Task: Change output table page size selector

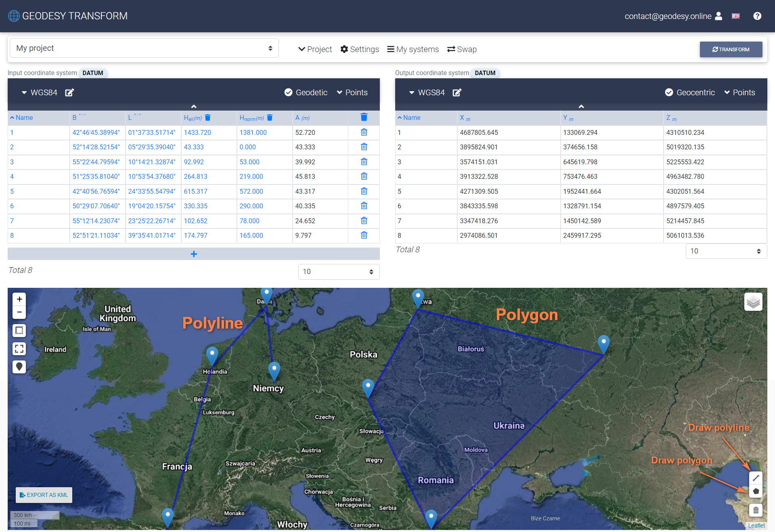Action: tap(726, 251)
